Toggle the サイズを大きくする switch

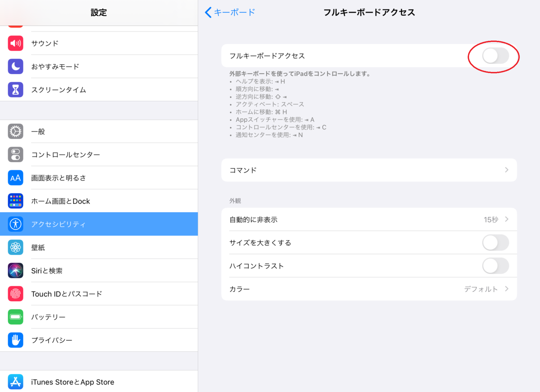(495, 243)
